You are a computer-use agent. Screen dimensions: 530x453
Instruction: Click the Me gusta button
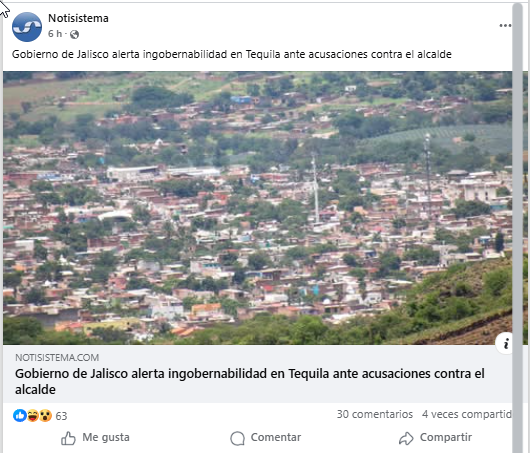coord(95,438)
